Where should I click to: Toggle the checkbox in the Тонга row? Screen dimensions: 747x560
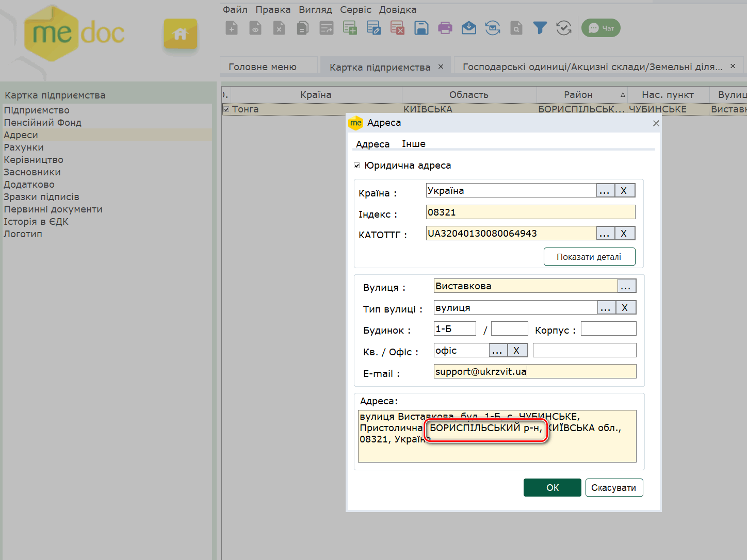click(x=226, y=109)
